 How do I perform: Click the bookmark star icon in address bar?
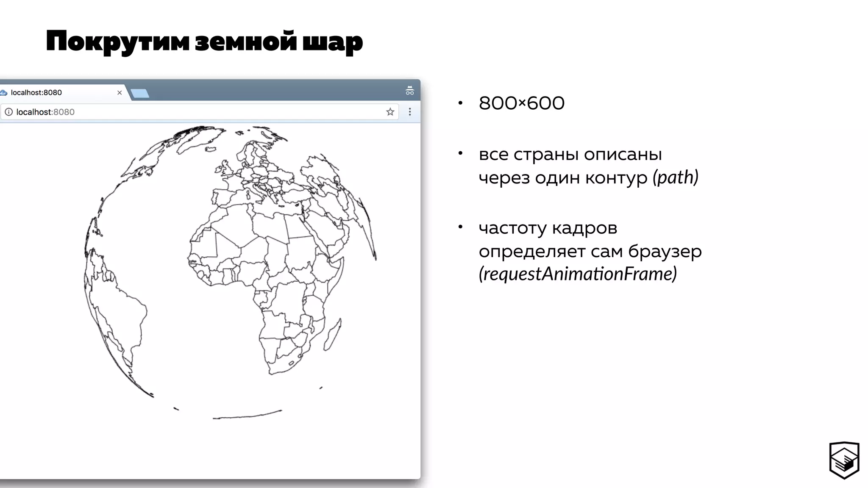click(x=390, y=112)
